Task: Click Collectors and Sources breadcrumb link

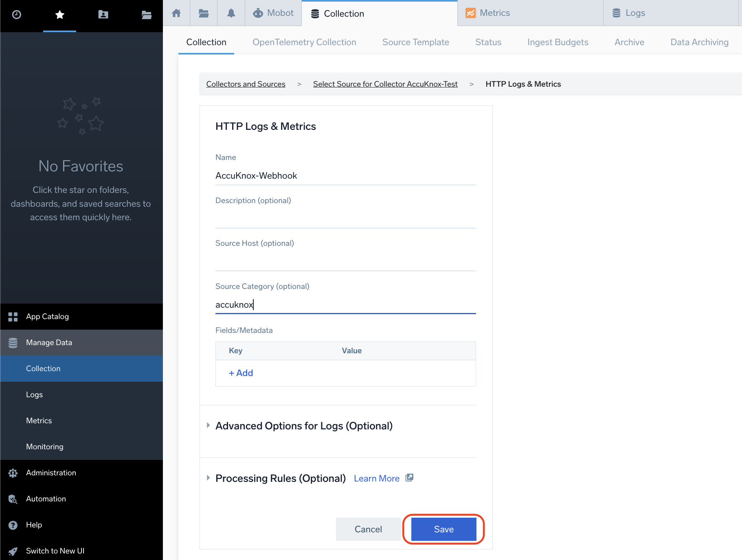Action: tap(246, 84)
